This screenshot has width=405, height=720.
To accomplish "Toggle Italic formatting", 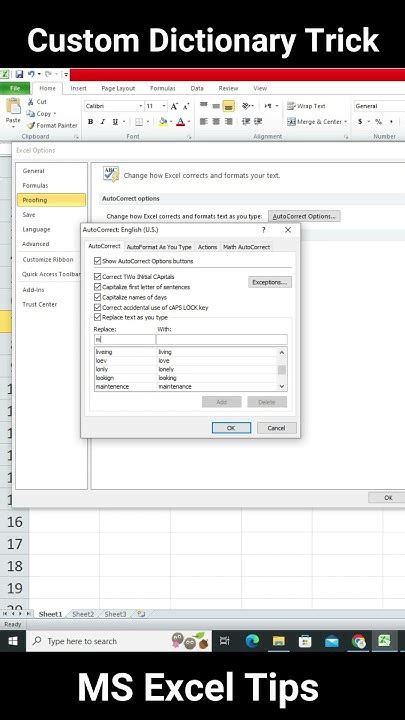I will pos(103,122).
